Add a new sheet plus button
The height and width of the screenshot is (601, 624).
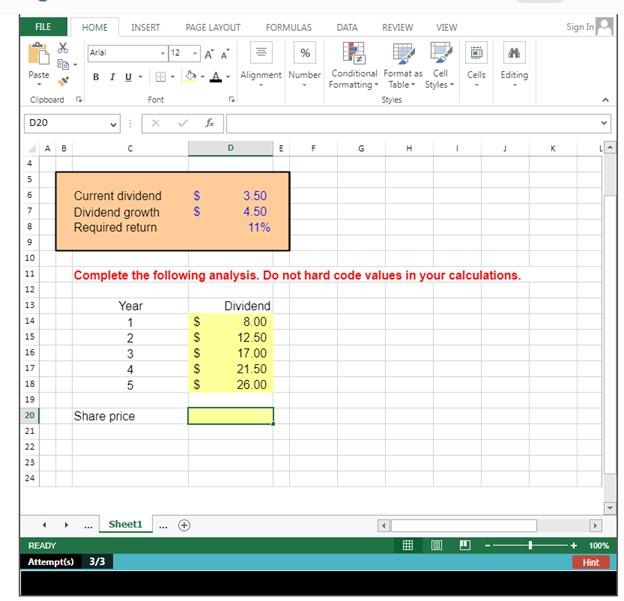[x=184, y=525]
